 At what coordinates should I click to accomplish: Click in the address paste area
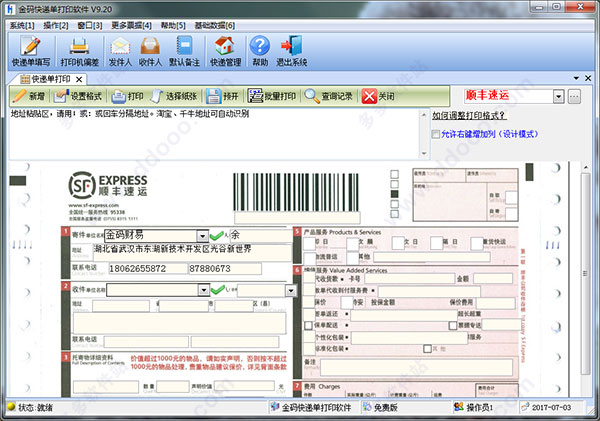(x=214, y=134)
